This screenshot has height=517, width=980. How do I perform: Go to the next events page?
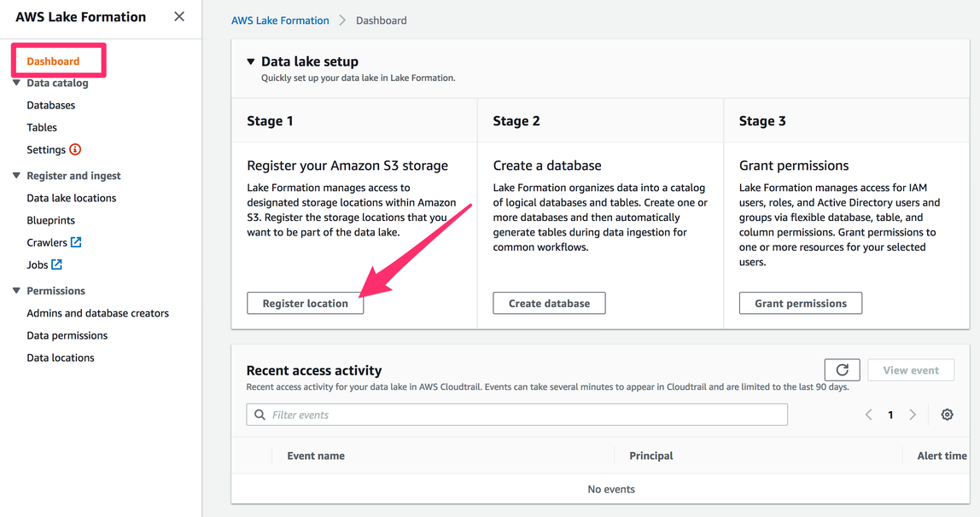pyautogui.click(x=913, y=415)
